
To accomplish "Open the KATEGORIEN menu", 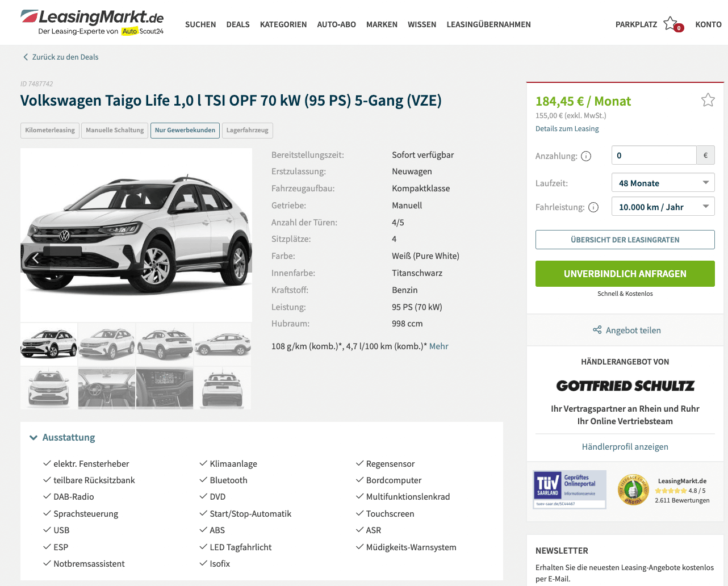I will (283, 24).
